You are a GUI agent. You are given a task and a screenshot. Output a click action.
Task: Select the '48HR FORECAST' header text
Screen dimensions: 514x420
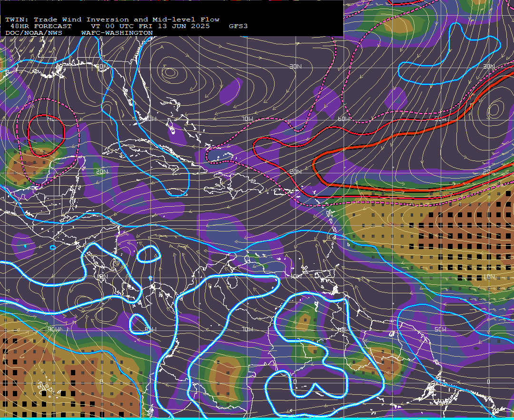tap(41, 26)
